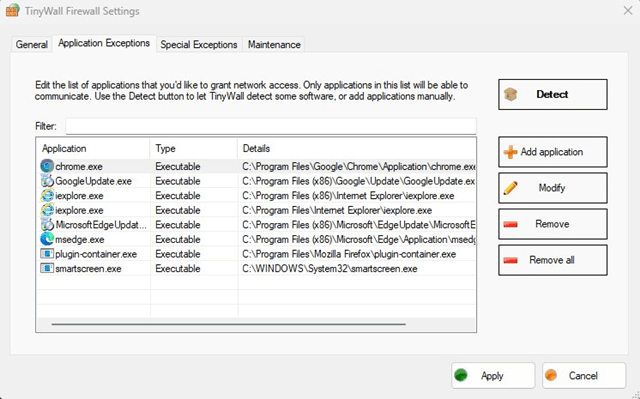Screen dimensions: 640x399
Task: Click the chrome.exe browser icon
Action: click(47, 166)
